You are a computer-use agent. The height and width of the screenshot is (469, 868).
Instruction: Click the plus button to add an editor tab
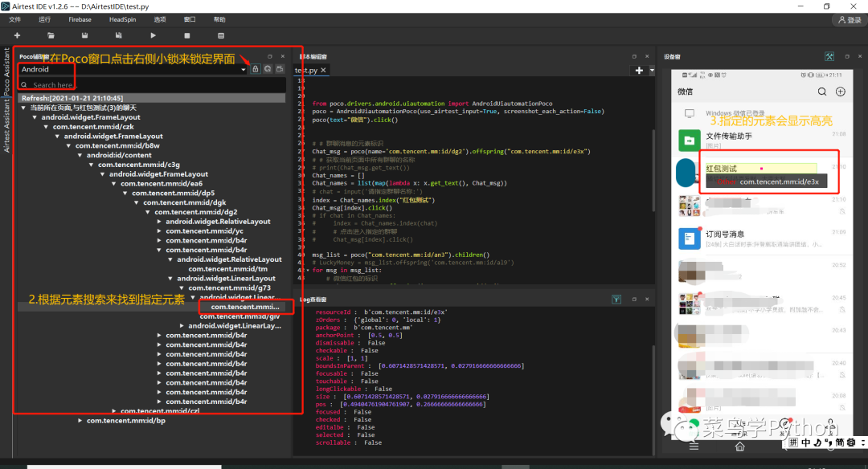click(639, 70)
